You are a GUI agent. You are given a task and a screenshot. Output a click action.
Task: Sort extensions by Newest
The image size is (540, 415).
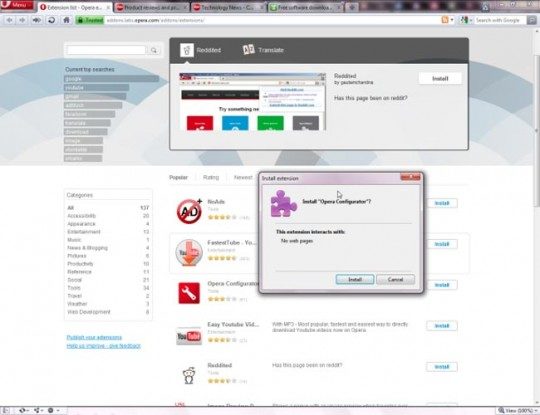tap(243, 177)
